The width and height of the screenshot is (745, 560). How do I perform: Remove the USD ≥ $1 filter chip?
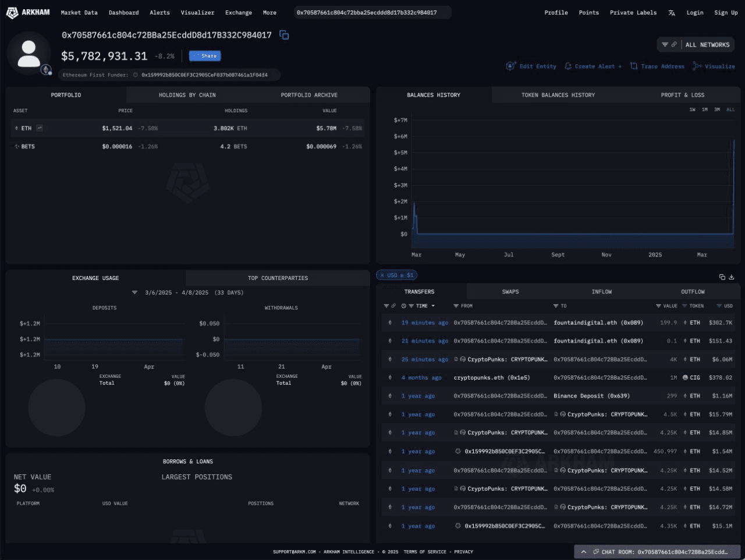(382, 275)
